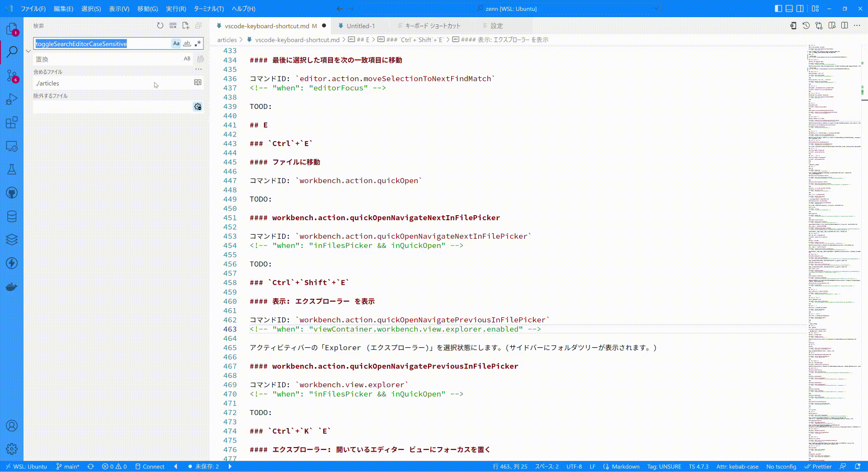
Task: Click main* branch in status bar
Action: click(68, 467)
